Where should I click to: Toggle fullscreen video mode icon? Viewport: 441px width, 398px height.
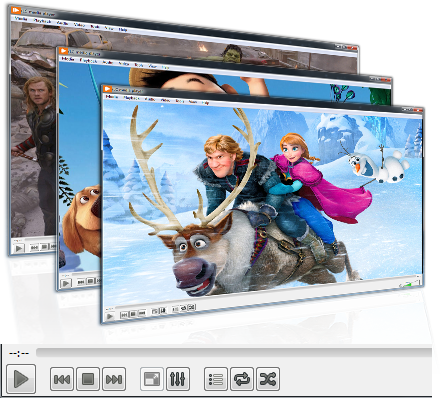click(x=152, y=379)
